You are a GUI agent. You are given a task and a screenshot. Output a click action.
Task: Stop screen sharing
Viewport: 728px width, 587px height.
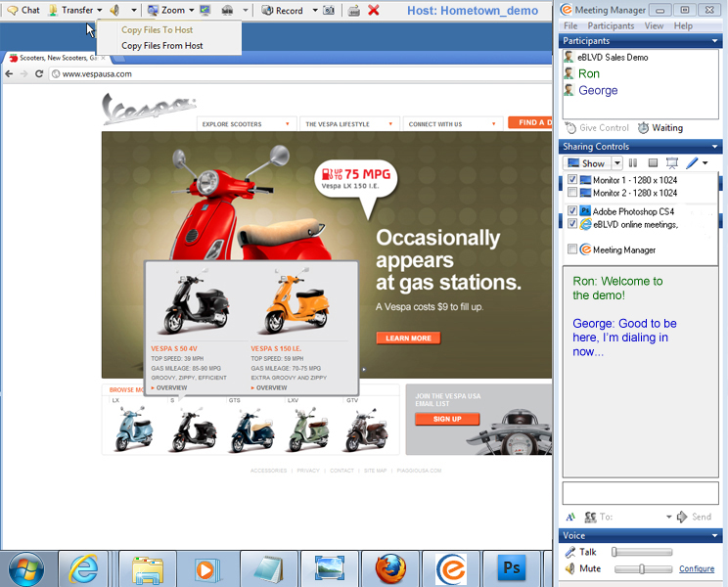click(x=653, y=162)
